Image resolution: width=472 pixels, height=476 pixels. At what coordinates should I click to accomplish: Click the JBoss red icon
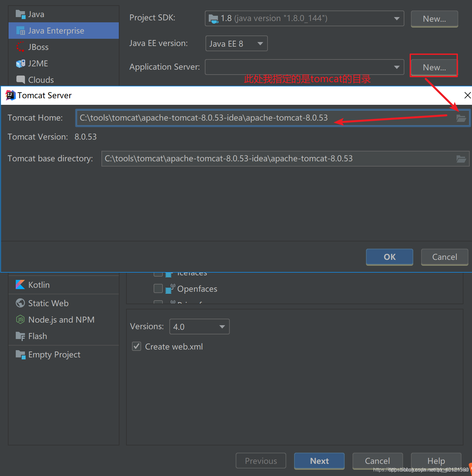(x=20, y=47)
